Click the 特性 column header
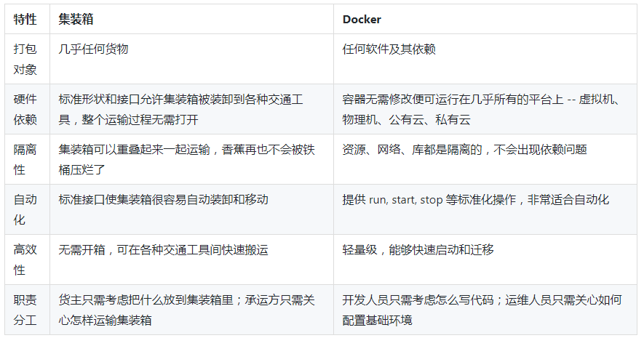 (x=25, y=19)
